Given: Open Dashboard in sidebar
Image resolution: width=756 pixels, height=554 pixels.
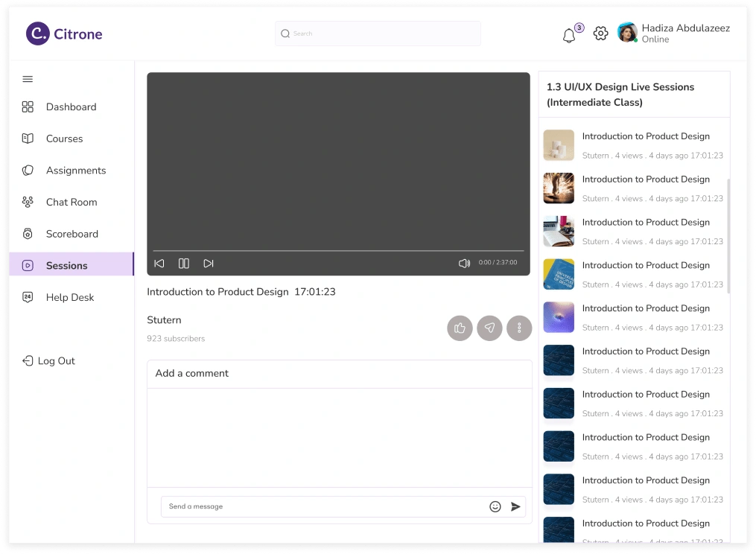Looking at the screenshot, I should coord(72,106).
